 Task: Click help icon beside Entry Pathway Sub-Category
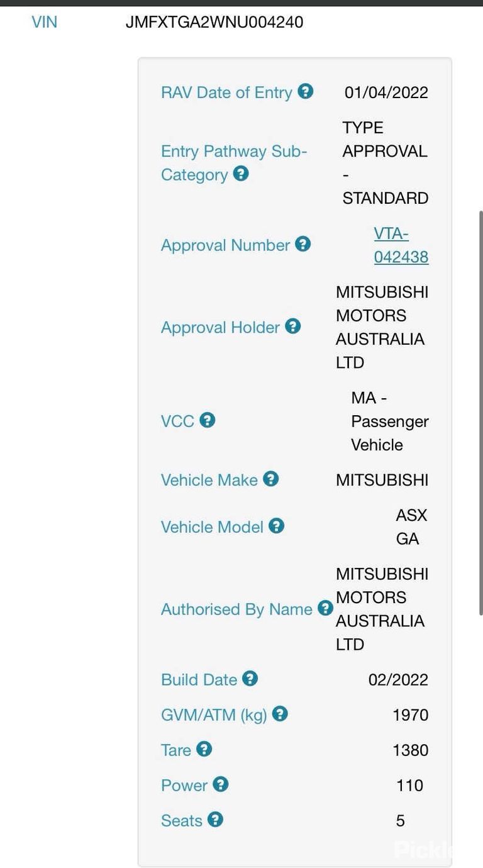pos(241,173)
